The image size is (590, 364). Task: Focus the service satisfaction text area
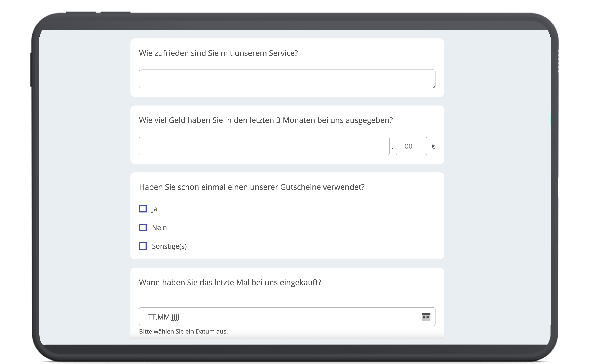pos(287,79)
